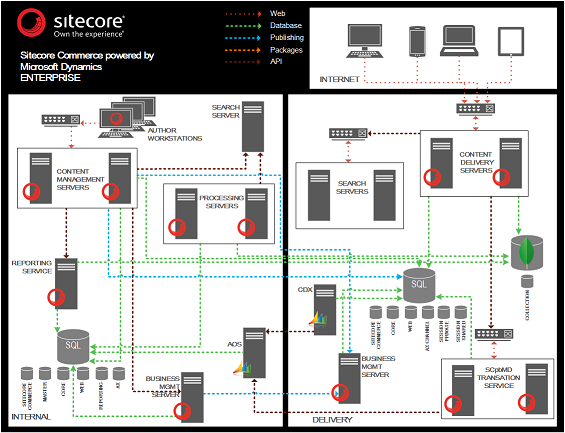Click the 'AUTHOR WORKSTATIONS' label
This screenshot has width=565, height=433.
click(x=175, y=134)
